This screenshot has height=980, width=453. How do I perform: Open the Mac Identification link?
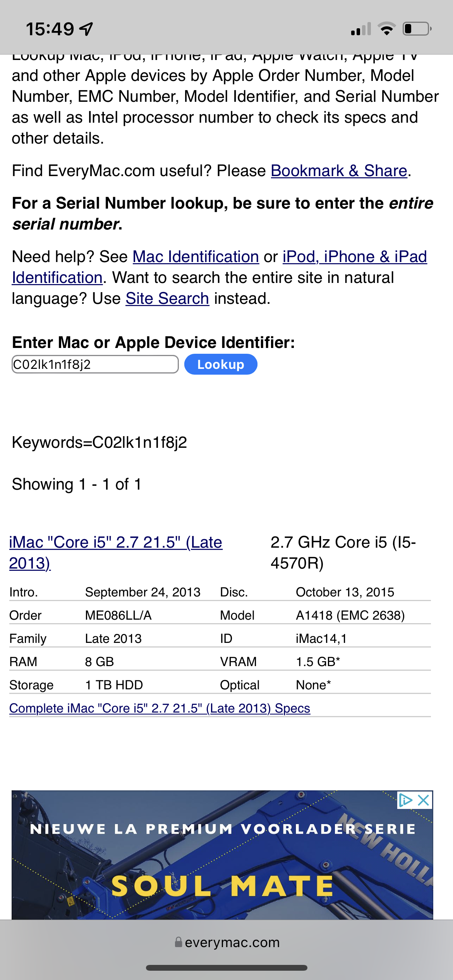196,257
